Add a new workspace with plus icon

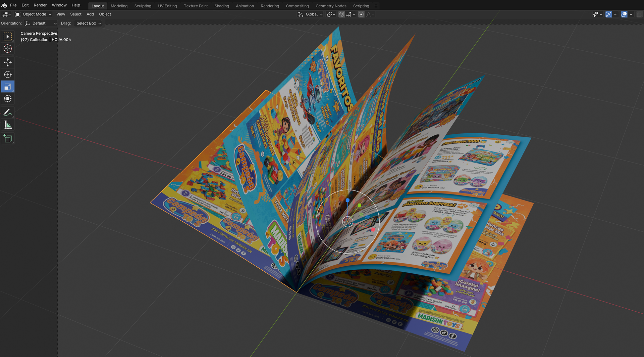point(376,6)
